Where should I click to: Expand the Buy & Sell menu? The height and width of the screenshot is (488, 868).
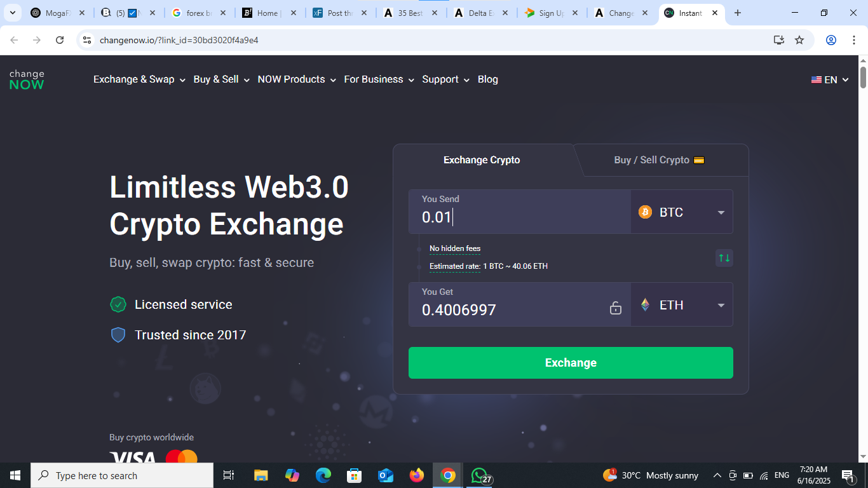[x=221, y=79]
